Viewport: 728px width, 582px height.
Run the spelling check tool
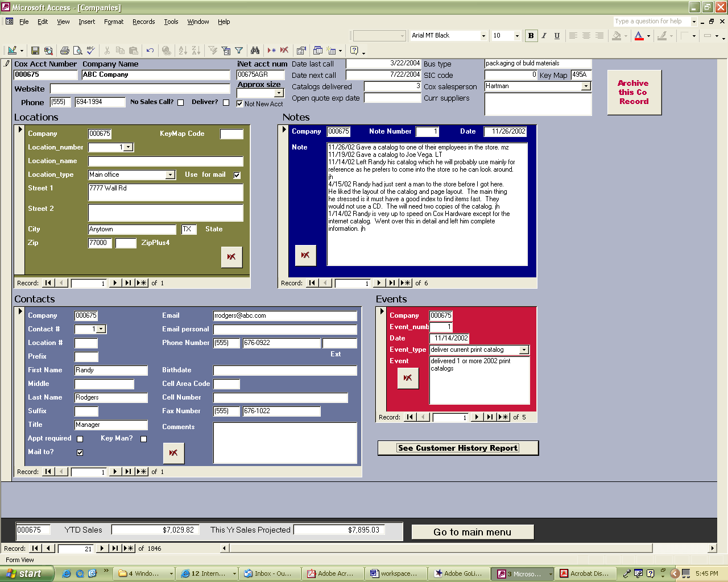pyautogui.click(x=91, y=51)
